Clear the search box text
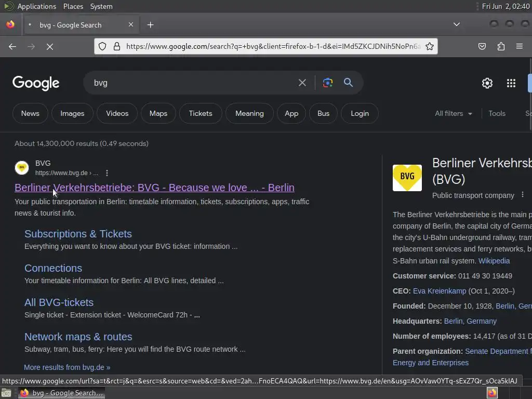This screenshot has width=532, height=399. tap(302, 83)
